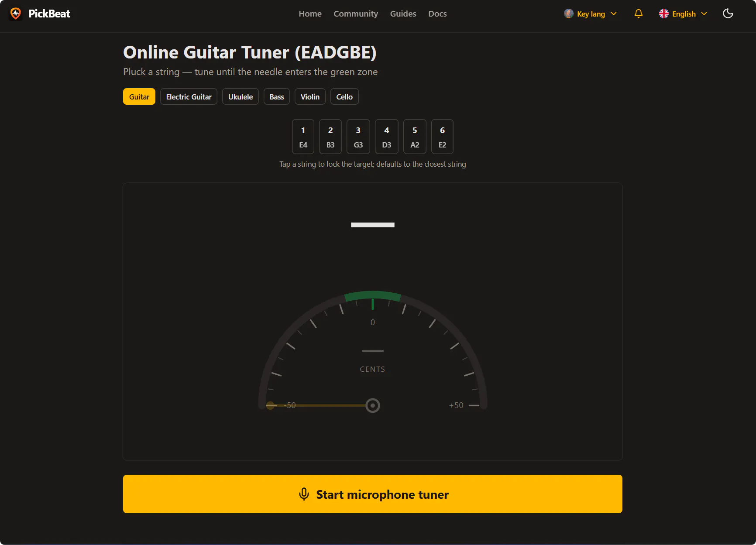The image size is (756, 545).
Task: Click the CENTS label in gauge
Action: [372, 369]
